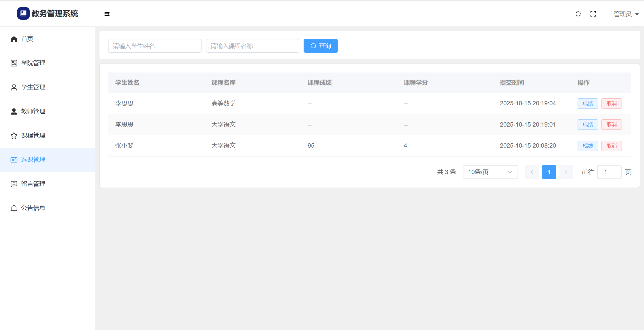The image size is (644, 330).
Task: Click the go-to page number input
Action: pyautogui.click(x=609, y=172)
